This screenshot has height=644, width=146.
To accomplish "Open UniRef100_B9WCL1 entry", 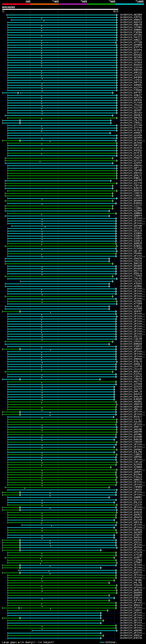I will [x=131, y=178].
